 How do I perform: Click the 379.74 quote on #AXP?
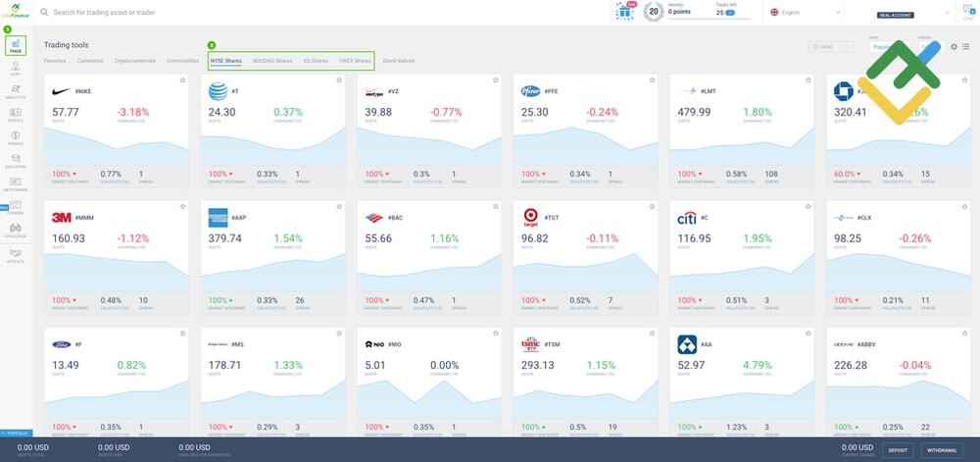(x=225, y=238)
